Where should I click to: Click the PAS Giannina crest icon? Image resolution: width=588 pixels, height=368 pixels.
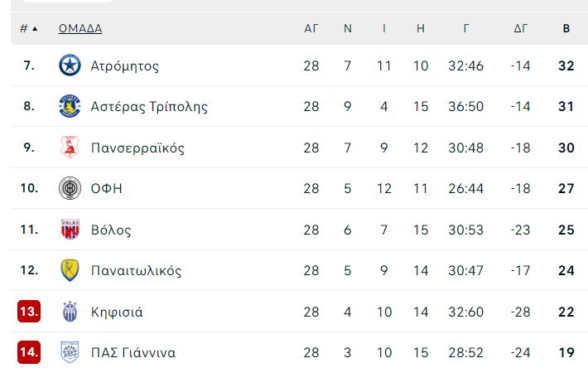(x=70, y=352)
